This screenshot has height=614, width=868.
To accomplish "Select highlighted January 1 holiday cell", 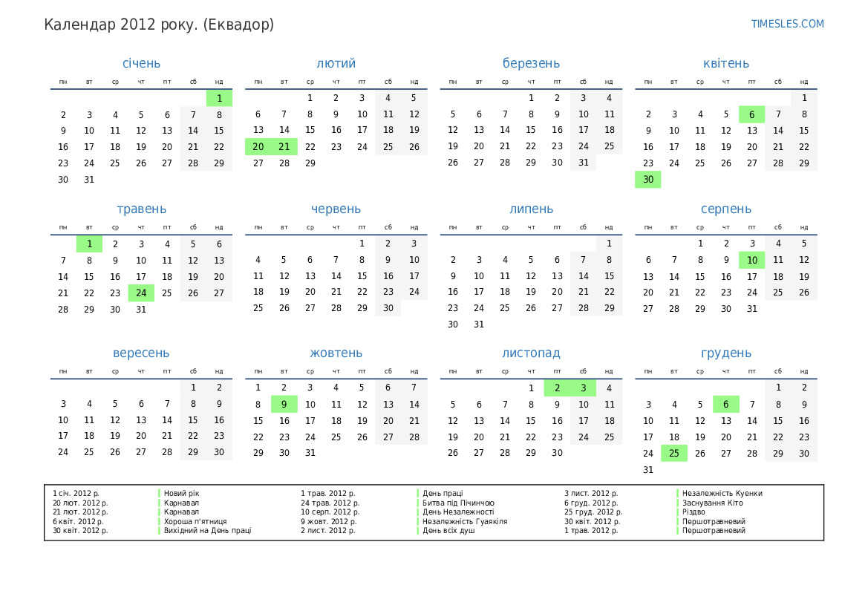I will point(219,98).
